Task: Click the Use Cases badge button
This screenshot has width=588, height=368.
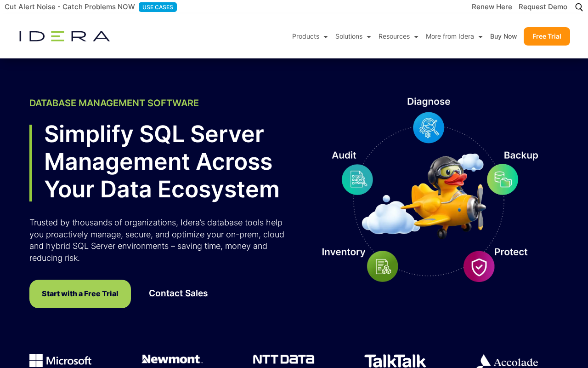Action: coord(158,7)
